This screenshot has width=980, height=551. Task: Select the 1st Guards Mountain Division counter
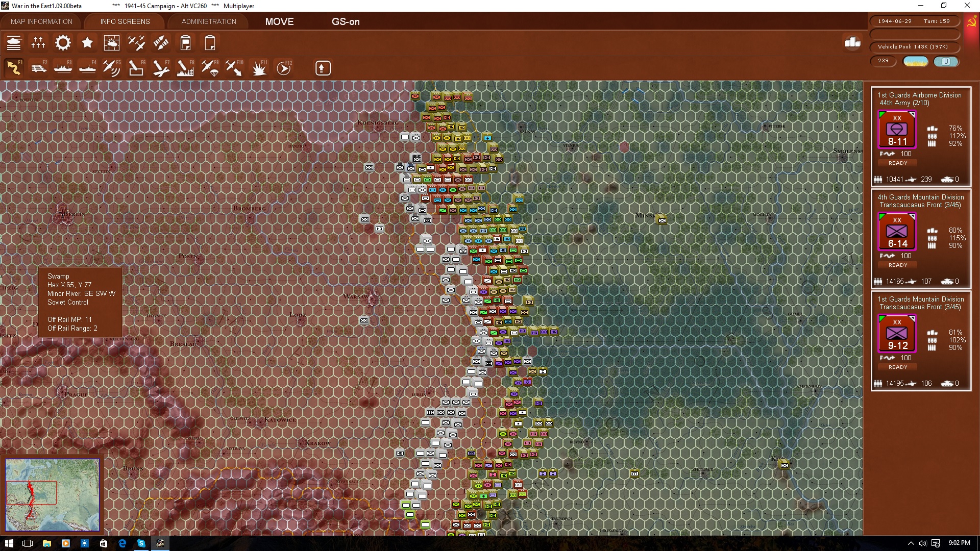897,334
